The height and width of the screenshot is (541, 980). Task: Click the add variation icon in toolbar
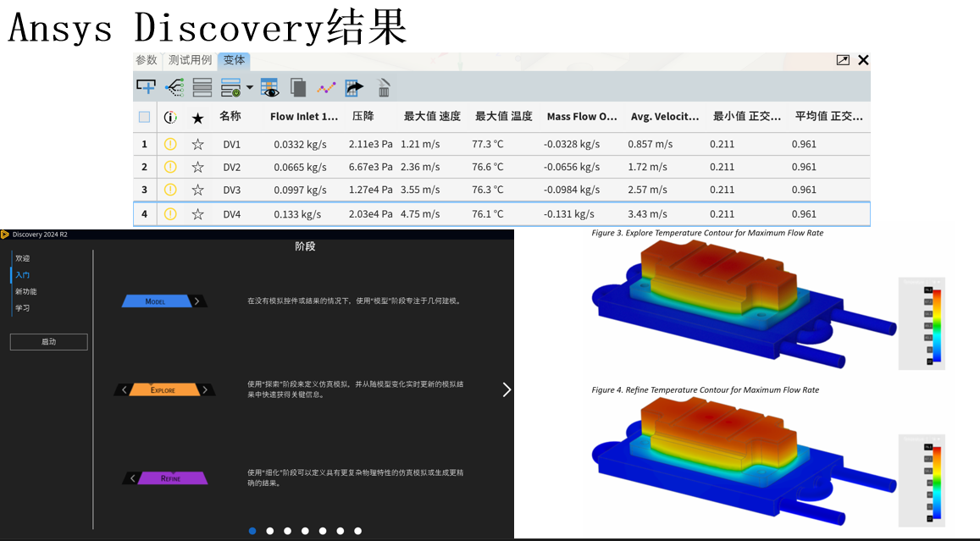146,87
